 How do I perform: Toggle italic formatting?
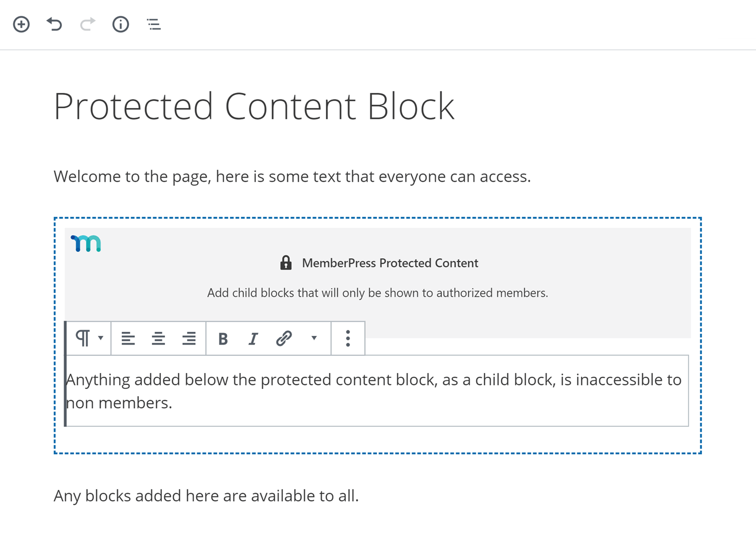pyautogui.click(x=253, y=338)
